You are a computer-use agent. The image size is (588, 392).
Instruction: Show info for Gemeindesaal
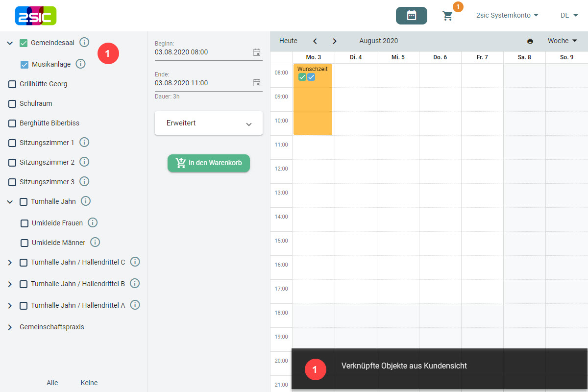[x=84, y=43]
